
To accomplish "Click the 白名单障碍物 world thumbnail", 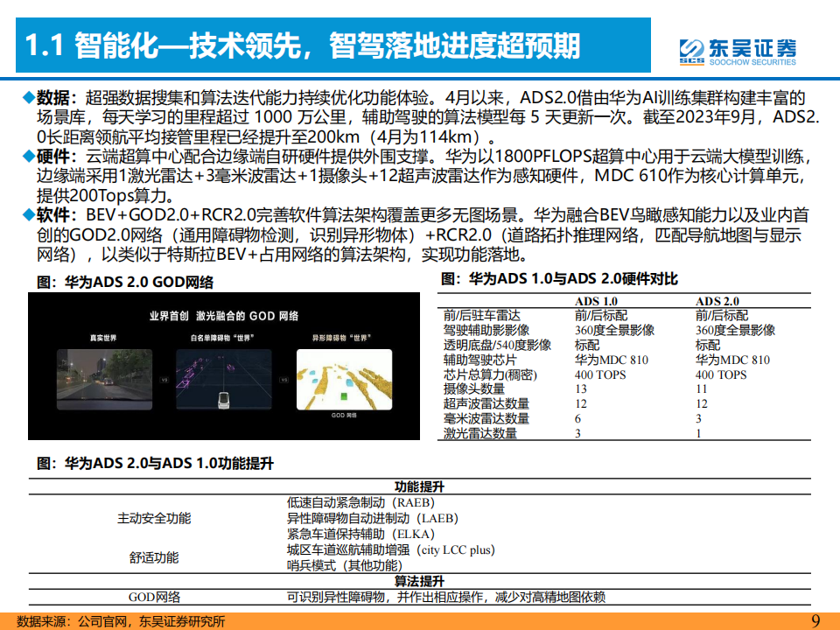I will click(224, 379).
